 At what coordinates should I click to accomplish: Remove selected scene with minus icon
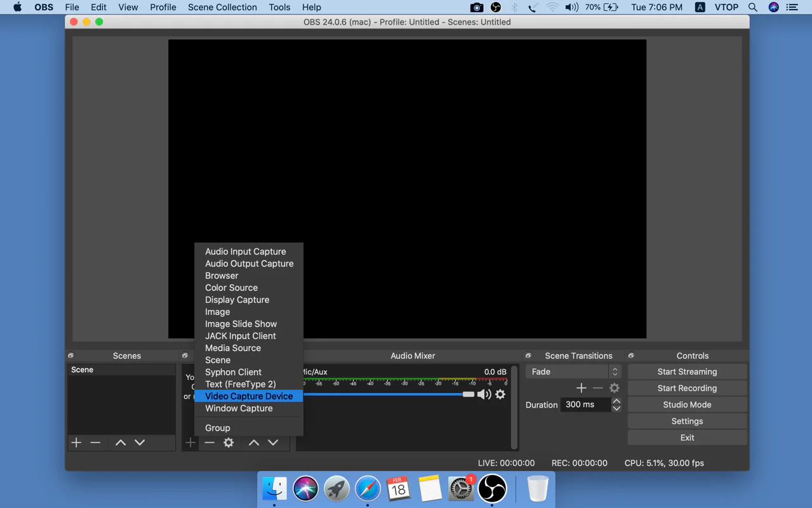click(95, 443)
